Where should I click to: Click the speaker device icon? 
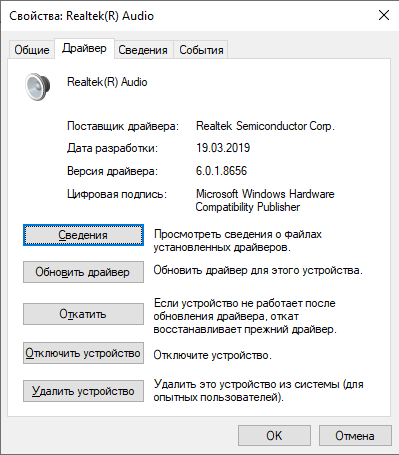tap(38, 87)
